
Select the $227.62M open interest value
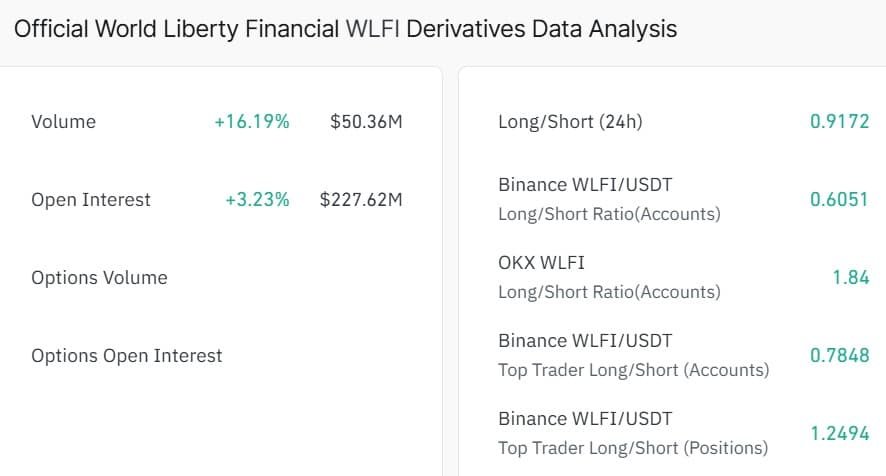(361, 200)
